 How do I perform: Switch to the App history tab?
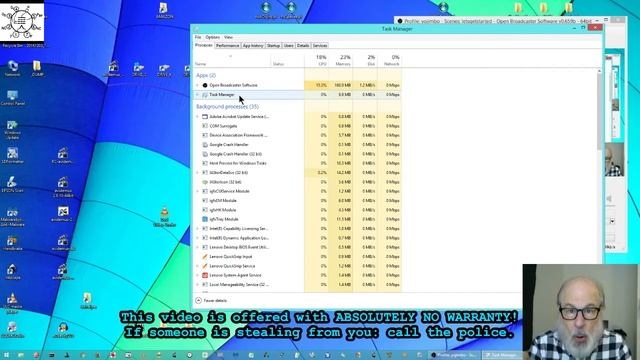(x=253, y=46)
